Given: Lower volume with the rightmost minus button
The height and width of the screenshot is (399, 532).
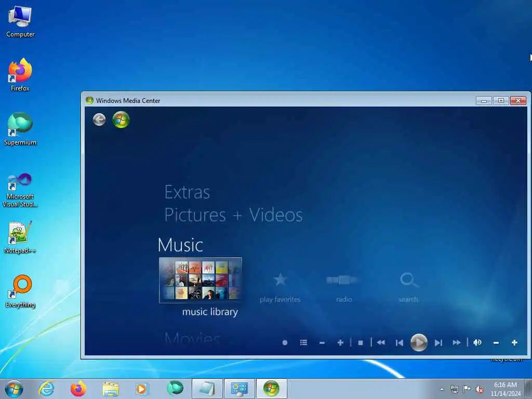Looking at the screenshot, I should pos(496,343).
